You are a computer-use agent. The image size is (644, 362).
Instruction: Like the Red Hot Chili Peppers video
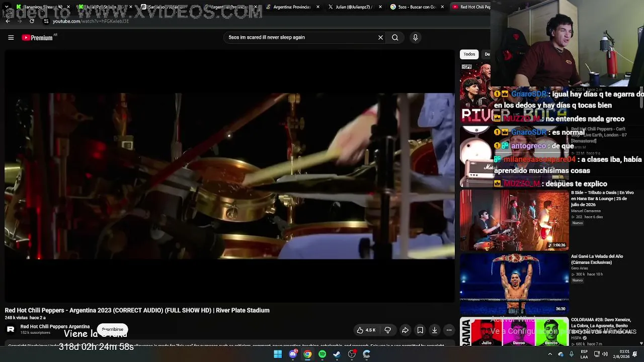click(x=366, y=330)
